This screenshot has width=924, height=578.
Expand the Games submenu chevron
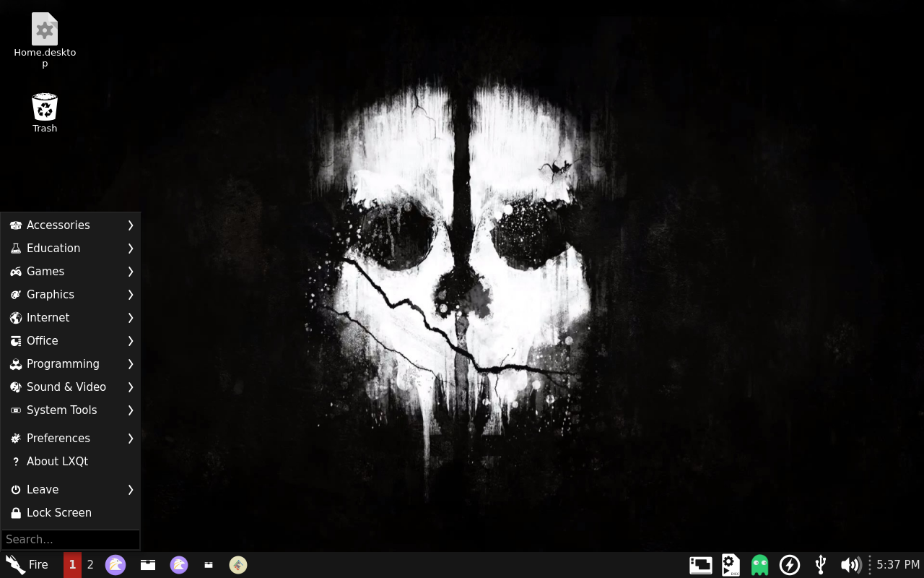pyautogui.click(x=131, y=272)
